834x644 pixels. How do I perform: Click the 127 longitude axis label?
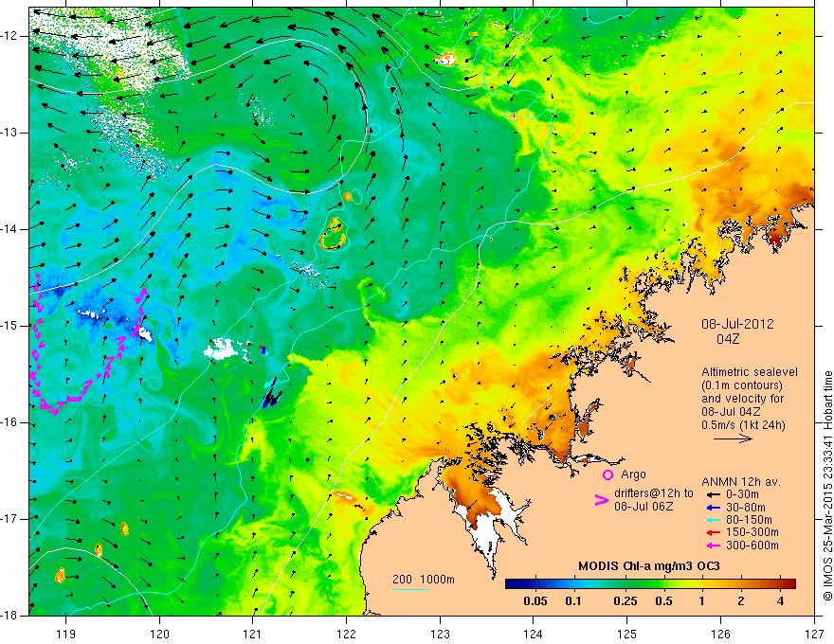point(814,634)
